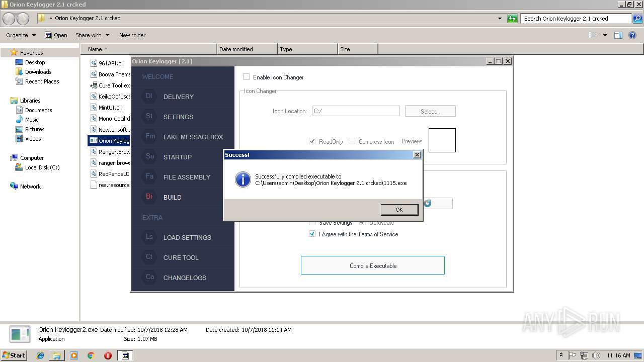Enable the Icon Changer checkbox
This screenshot has width=644, height=362.
point(246,77)
